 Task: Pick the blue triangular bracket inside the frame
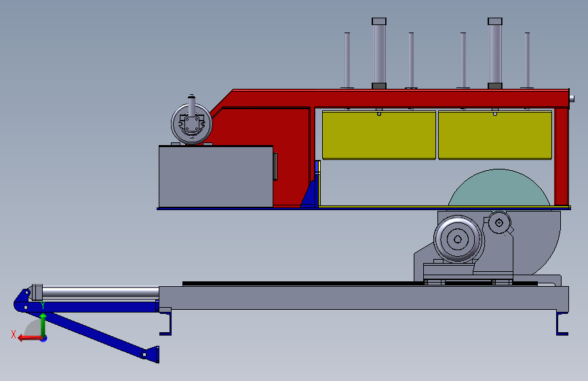pos(309,195)
